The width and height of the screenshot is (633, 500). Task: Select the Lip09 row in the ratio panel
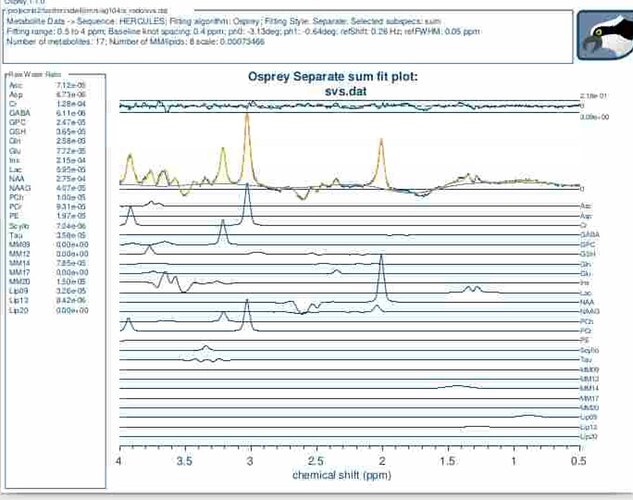pos(48,291)
